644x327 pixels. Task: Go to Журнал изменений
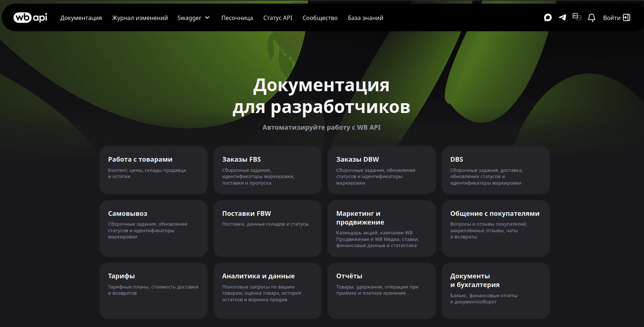(140, 18)
